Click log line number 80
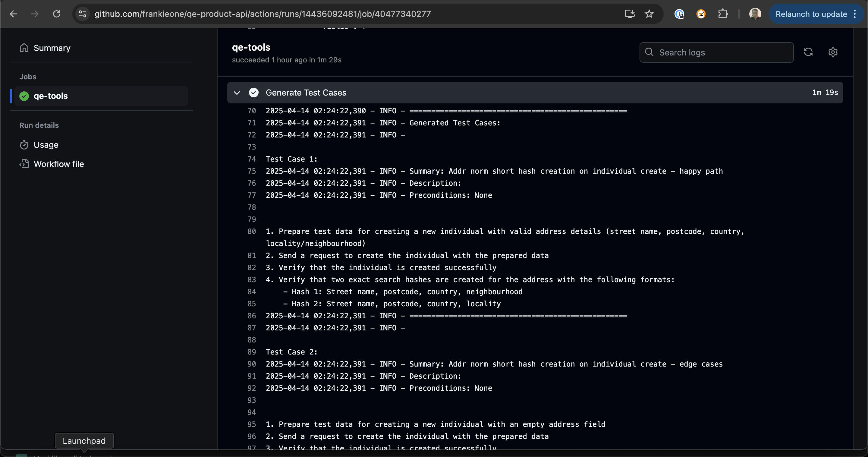The height and width of the screenshot is (457, 868). [x=251, y=232]
